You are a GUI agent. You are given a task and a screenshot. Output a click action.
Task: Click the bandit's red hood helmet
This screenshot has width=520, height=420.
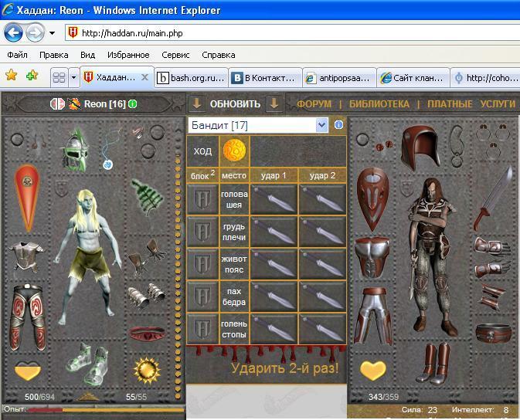[x=420, y=147]
